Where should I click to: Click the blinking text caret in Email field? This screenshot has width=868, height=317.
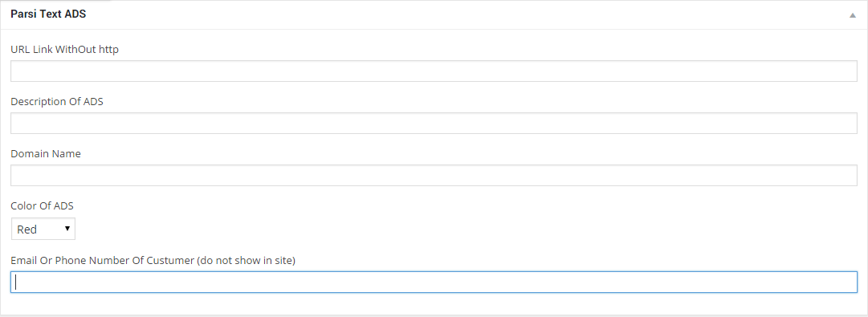tap(16, 282)
